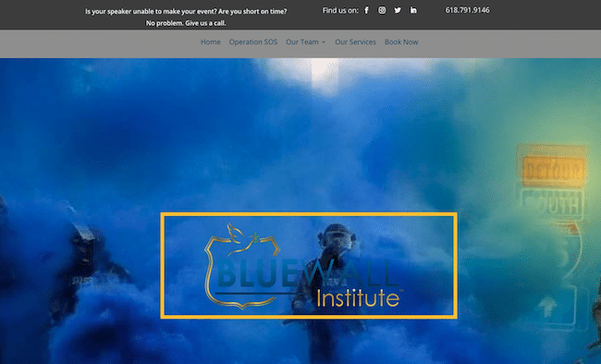Screen dimensions: 601x364
Task: Open the LinkedIn social icon
Action: (413, 10)
